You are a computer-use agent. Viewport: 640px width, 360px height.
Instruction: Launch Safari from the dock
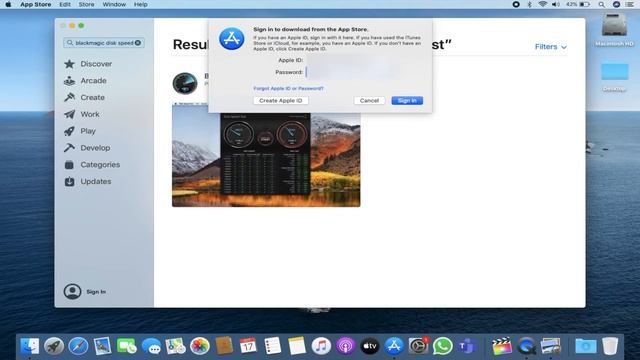78,346
